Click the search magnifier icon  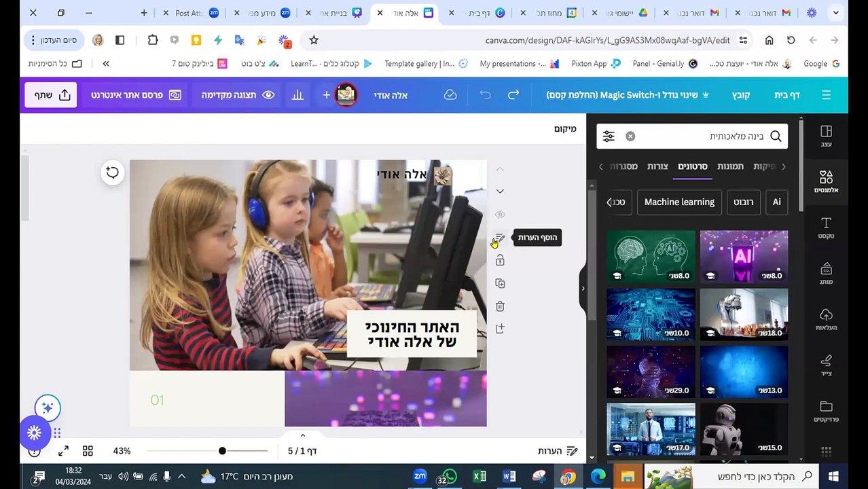776,137
